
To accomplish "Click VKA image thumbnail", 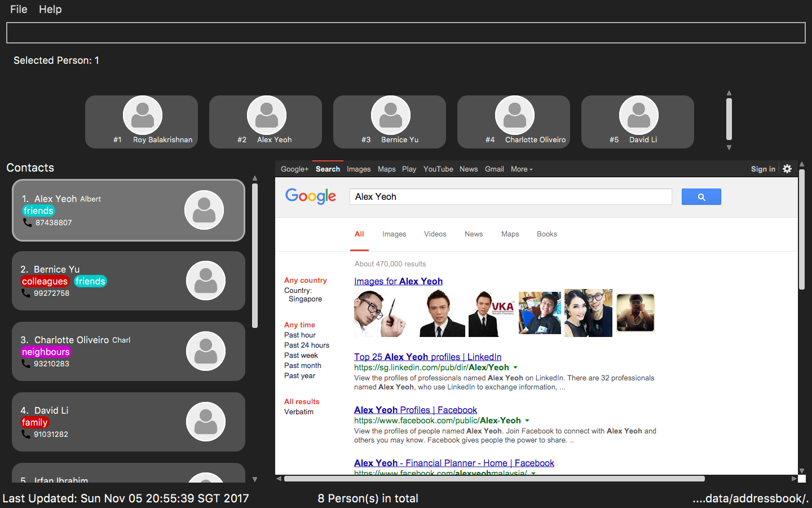I will coord(491,313).
